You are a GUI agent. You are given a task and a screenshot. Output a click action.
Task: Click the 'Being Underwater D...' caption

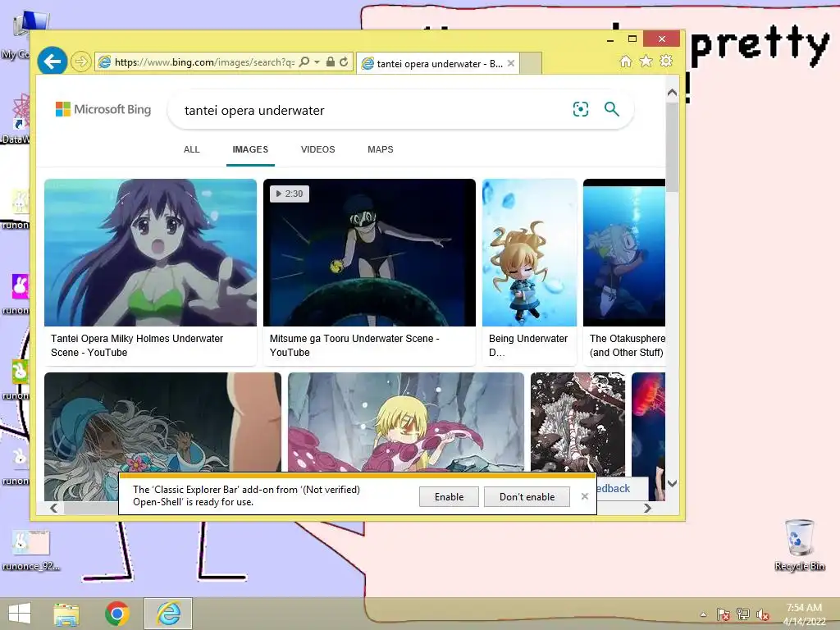coord(528,345)
